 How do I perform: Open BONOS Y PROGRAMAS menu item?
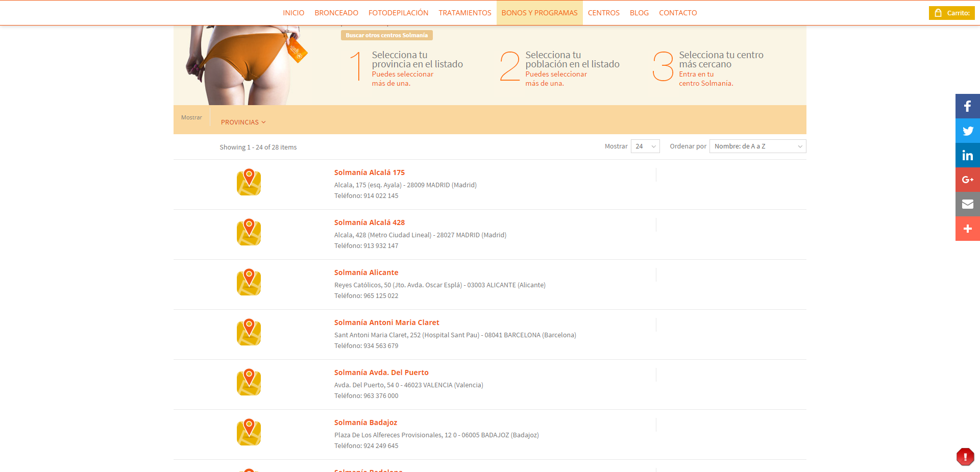540,13
